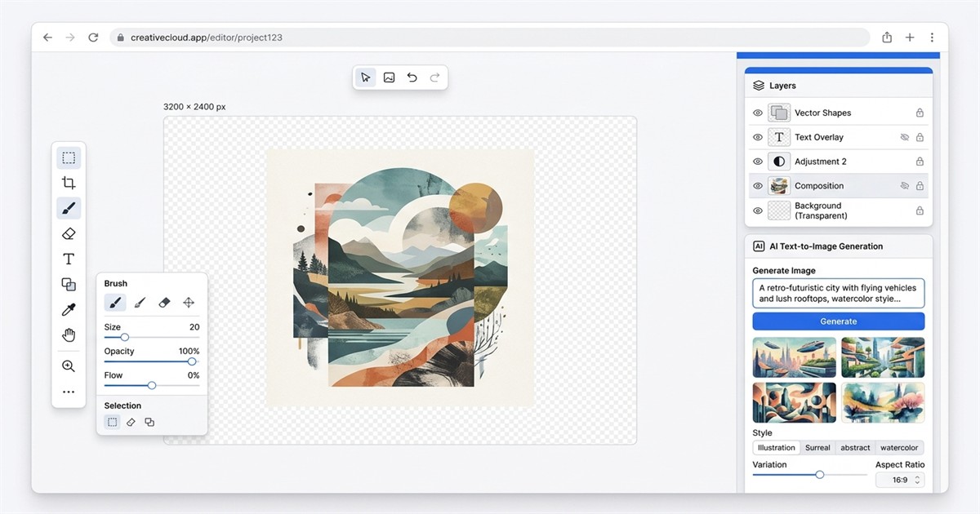This screenshot has height=514, width=980.
Task: Open the Aspect Ratio 16:9 dropdown
Action: click(x=900, y=480)
